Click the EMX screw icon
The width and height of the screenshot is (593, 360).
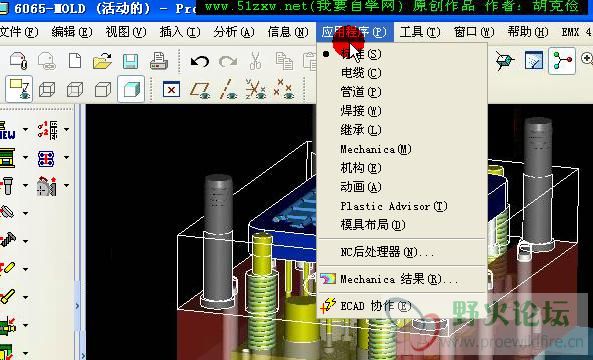8,240
